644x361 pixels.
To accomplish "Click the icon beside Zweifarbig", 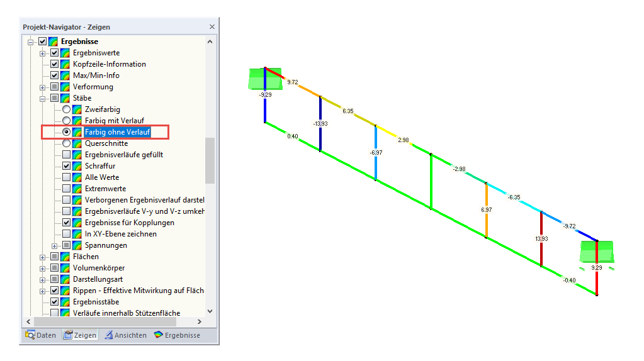I will pyautogui.click(x=77, y=109).
